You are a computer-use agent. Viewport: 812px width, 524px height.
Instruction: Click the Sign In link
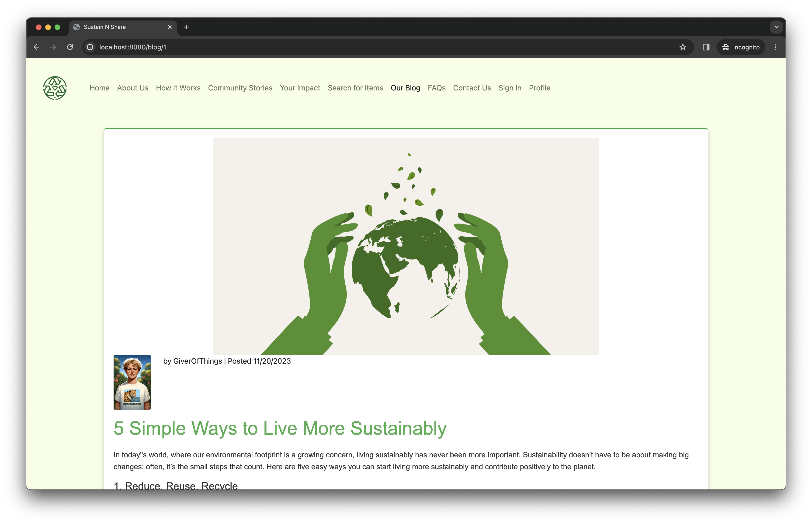click(510, 88)
